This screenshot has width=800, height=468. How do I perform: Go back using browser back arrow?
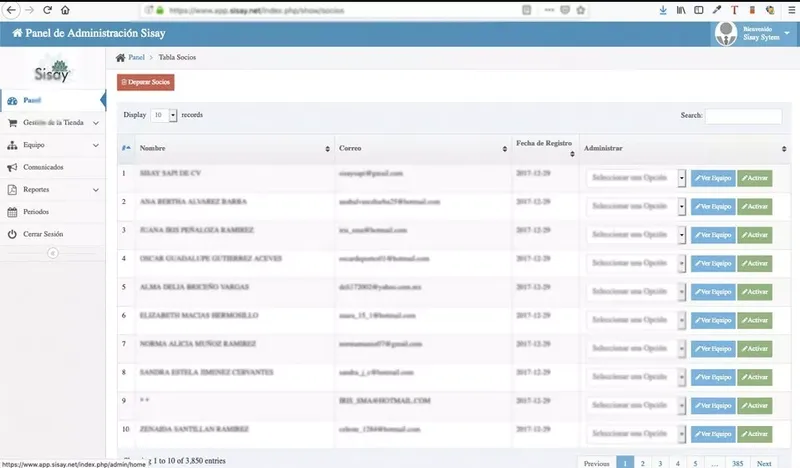11,10
